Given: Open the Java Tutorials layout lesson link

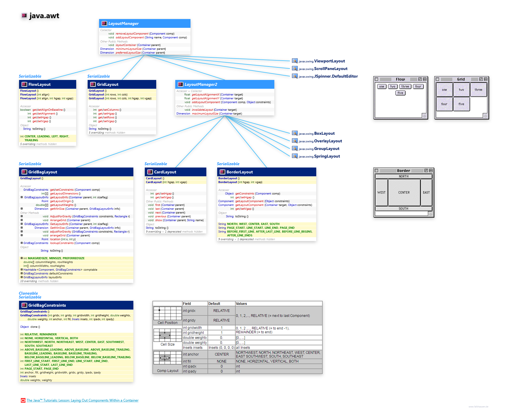Looking at the screenshot, I should 82,400.
